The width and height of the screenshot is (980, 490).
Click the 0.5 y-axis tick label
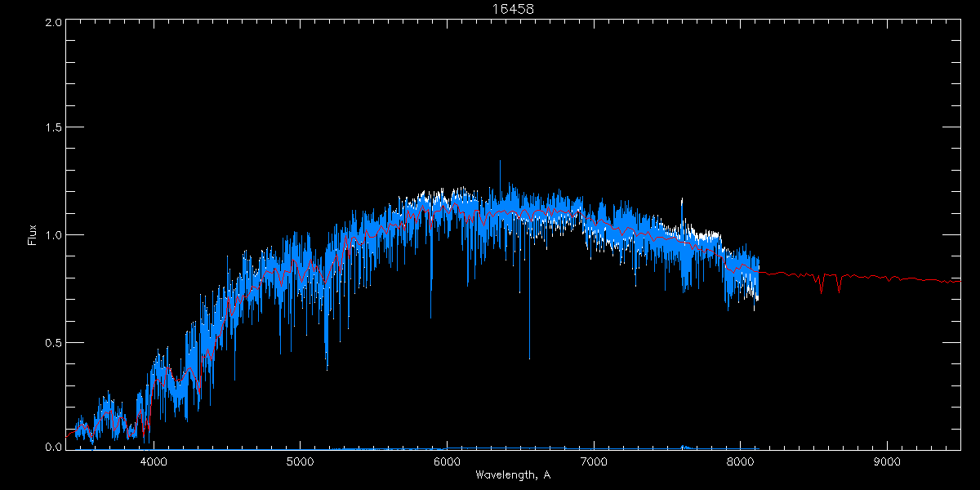pyautogui.click(x=52, y=342)
